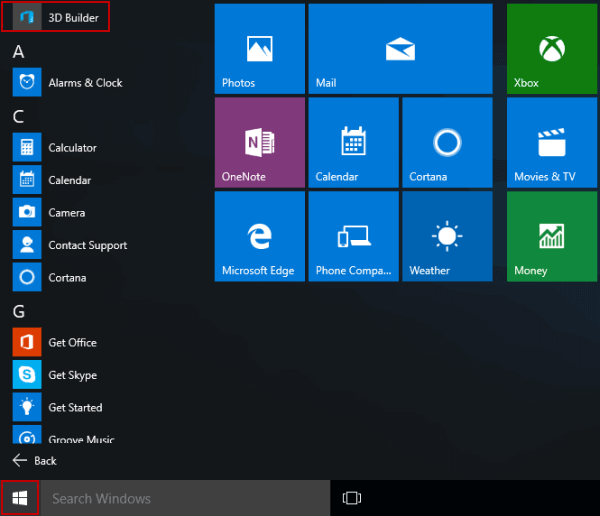This screenshot has height=516, width=600.
Task: Go Back to the main Start menu
Action: click(34, 460)
